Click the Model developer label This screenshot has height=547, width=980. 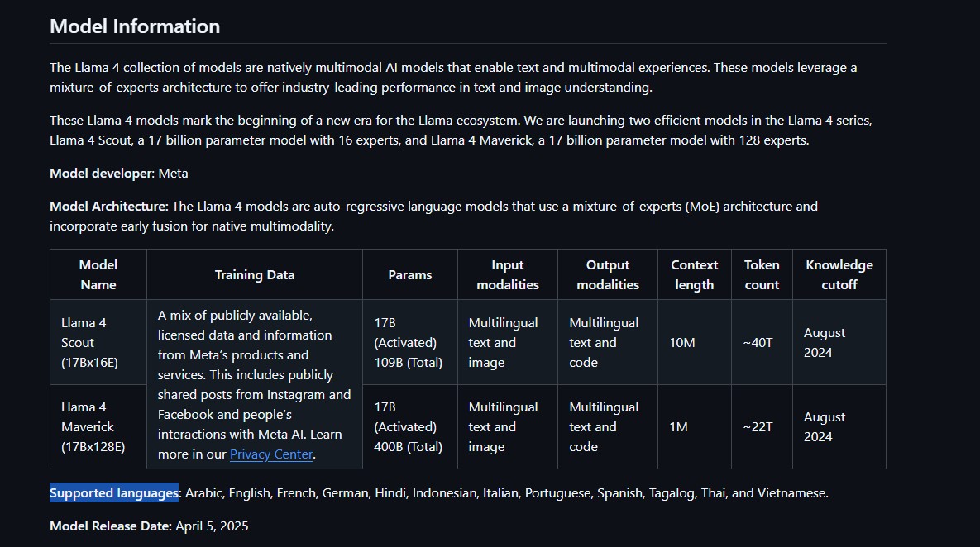(102, 173)
